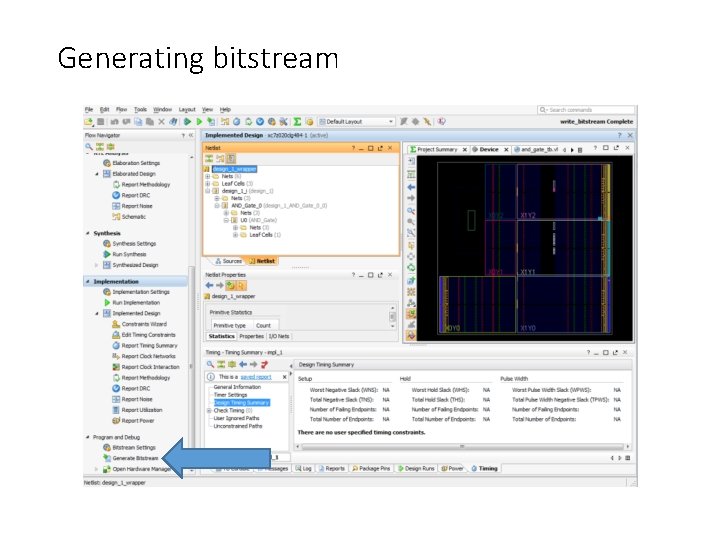
Task: Click the Run Synthesis toolbar icon
Action: coord(187,122)
